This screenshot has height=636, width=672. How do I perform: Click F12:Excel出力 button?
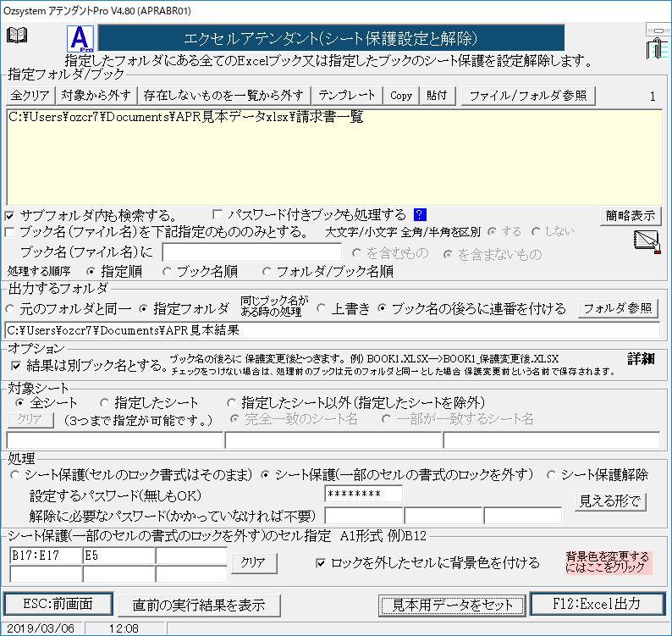pos(597,605)
